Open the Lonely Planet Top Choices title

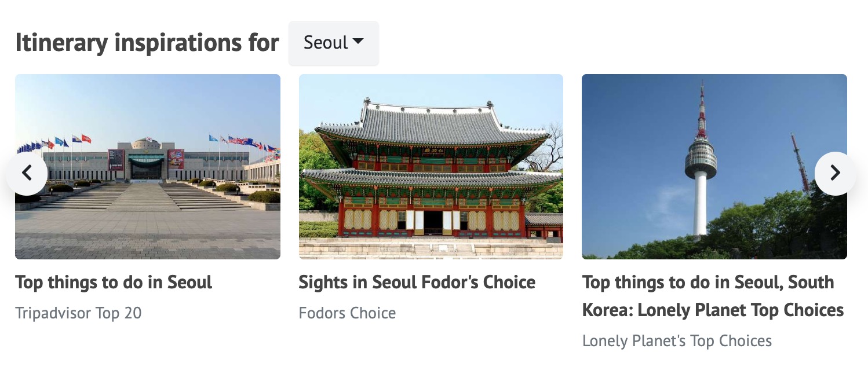coord(712,296)
